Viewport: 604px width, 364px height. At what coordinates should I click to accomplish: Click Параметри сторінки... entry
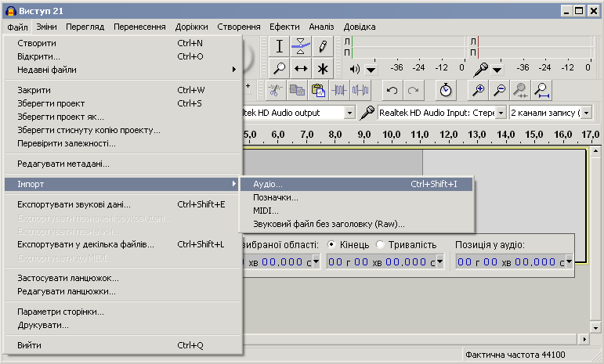pos(123,312)
